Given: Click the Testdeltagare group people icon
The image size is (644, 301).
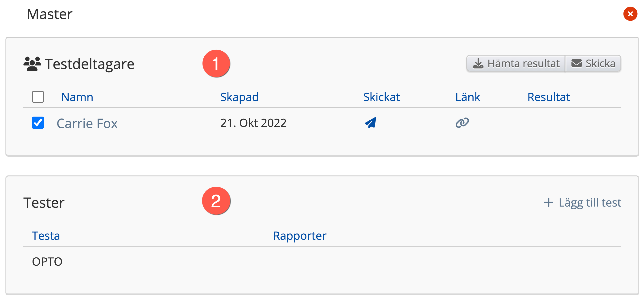Looking at the screenshot, I should click(x=32, y=64).
